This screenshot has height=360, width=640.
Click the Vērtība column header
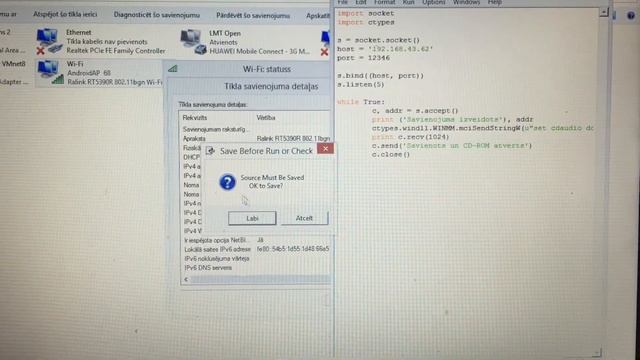tap(266, 118)
